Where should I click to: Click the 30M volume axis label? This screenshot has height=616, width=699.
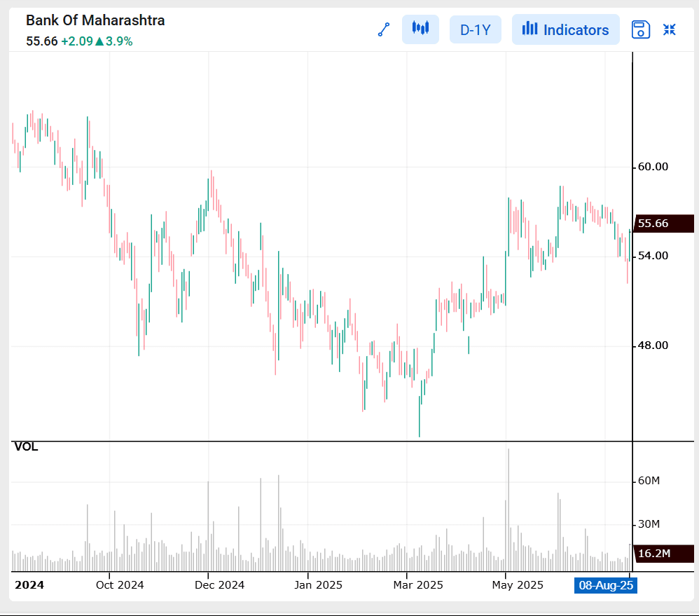[649, 524]
